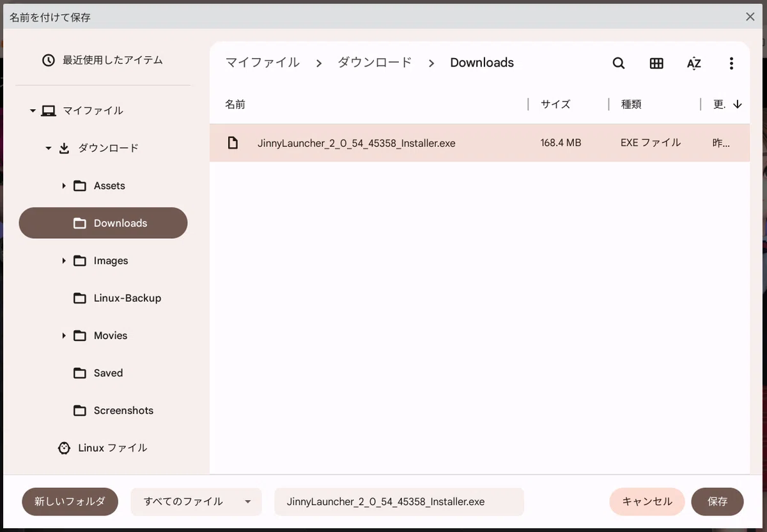
Task: Click the file name input field
Action: point(399,502)
